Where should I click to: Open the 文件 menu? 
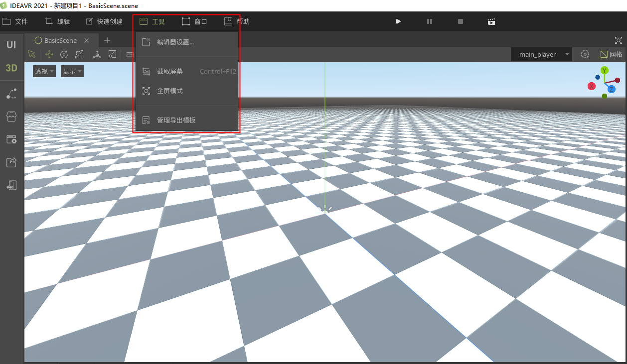[x=15, y=21]
